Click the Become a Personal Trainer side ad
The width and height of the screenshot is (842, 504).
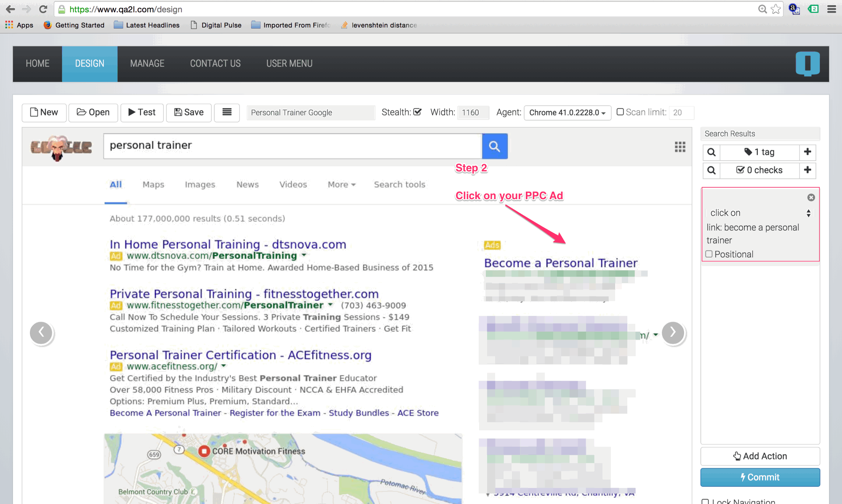561,263
